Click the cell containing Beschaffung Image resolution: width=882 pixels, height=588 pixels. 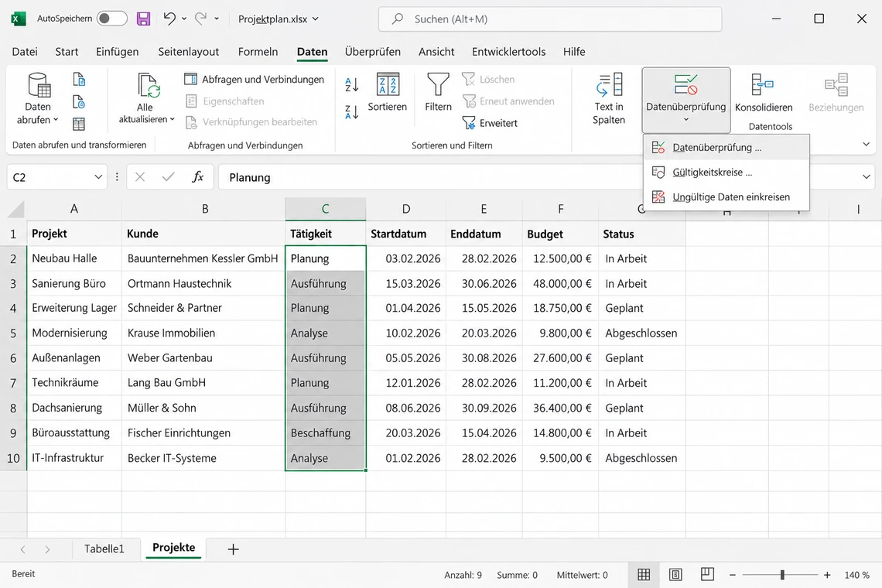pyautogui.click(x=326, y=432)
